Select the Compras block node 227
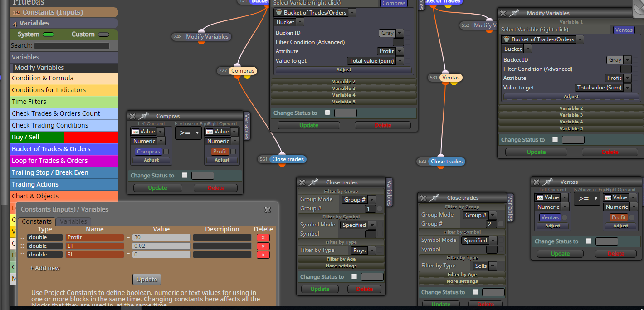644x310 pixels. tap(243, 71)
